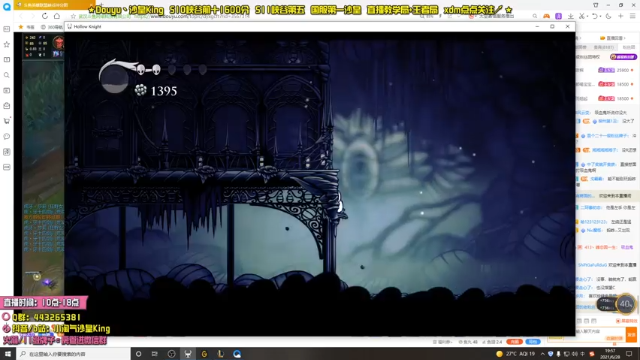
Task: Click the OBS Studio taskbar icon
Action: click(171, 354)
